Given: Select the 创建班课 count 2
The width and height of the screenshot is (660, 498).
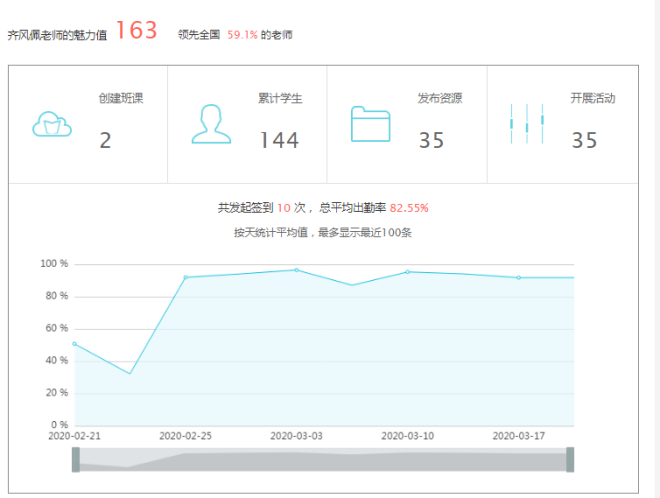Looking at the screenshot, I should [x=106, y=141].
